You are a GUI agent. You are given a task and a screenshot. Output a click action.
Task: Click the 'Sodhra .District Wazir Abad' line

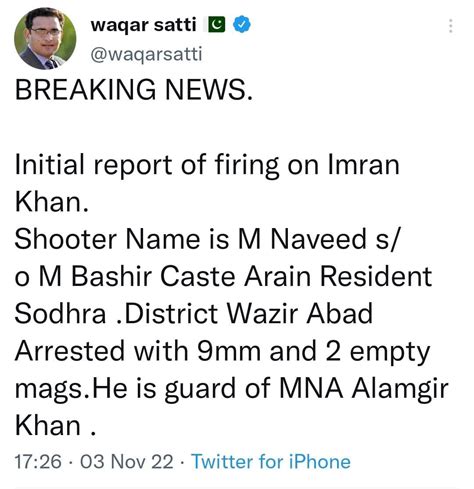coord(194,314)
